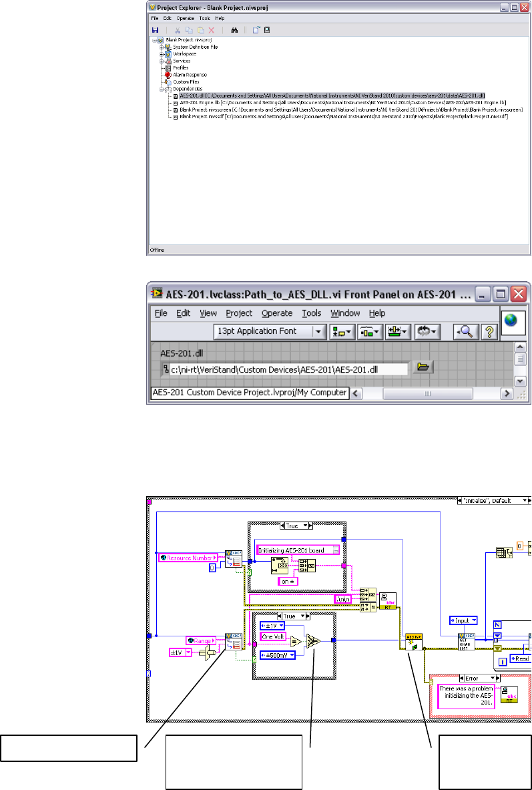
Task: Expand the Services tree node
Action: [162, 61]
